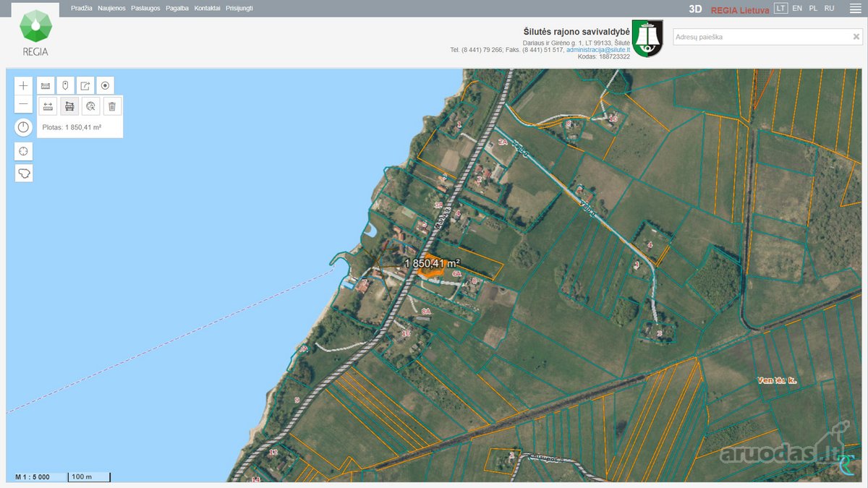Viewport: 868px width, 488px height.
Task: Open Kontaktai menu item
Action: click(x=207, y=9)
